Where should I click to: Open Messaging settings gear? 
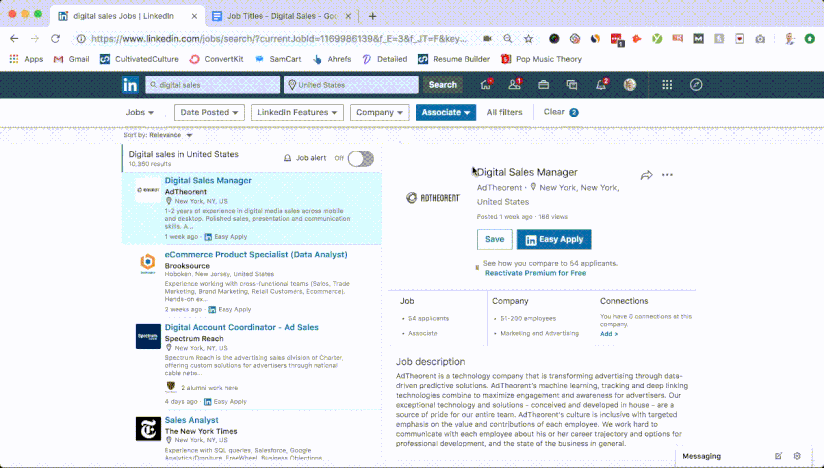pyautogui.click(x=797, y=456)
